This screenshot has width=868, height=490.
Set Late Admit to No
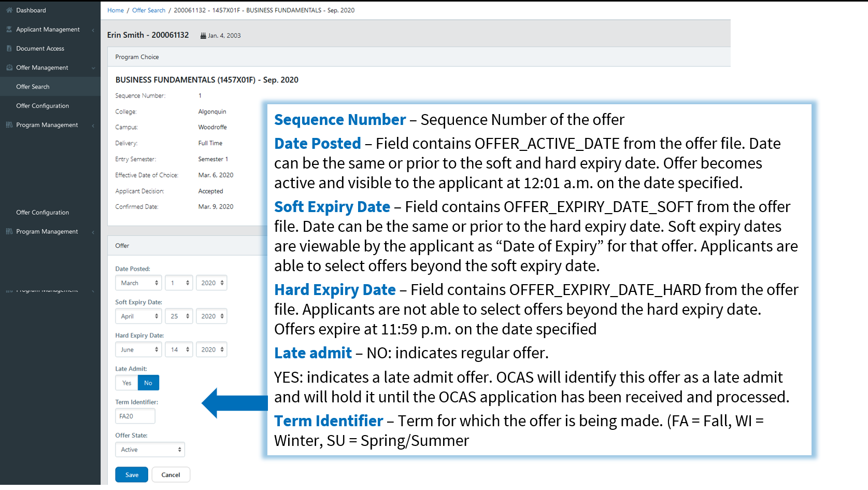(148, 383)
